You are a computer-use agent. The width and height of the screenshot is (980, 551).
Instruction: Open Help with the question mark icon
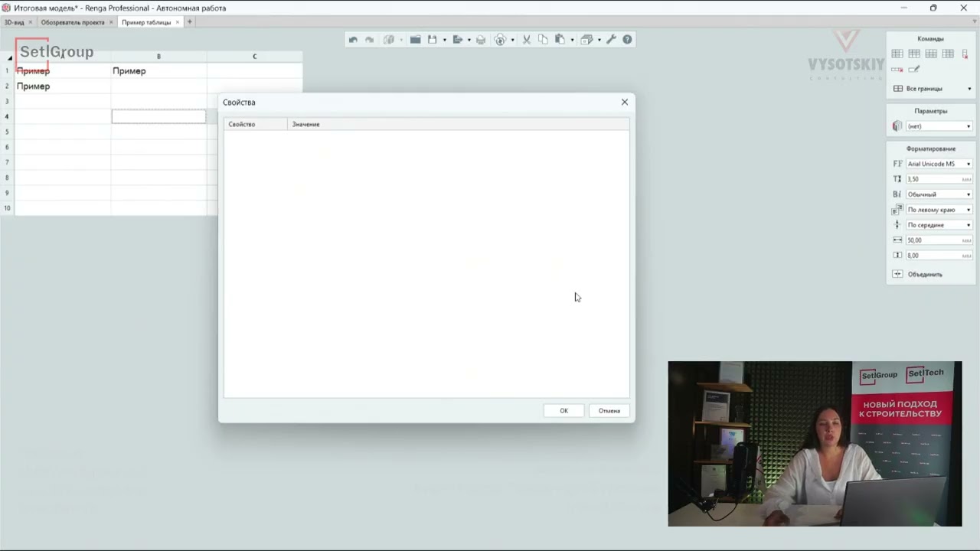coord(627,40)
